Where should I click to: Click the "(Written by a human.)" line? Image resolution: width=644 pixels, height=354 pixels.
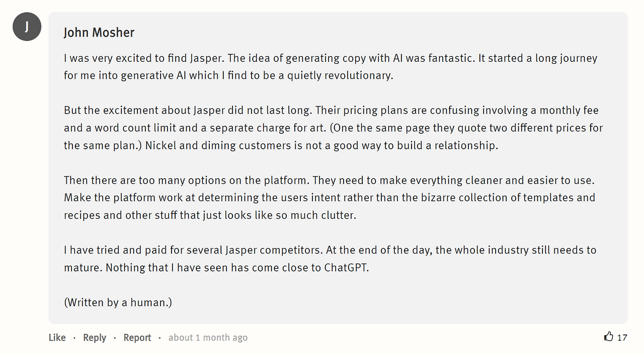[118, 302]
